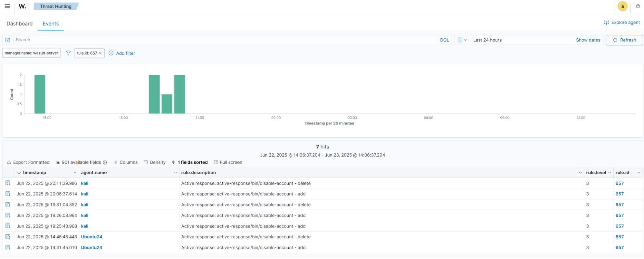
Task: Toggle the DQL query language switch
Action: tap(444, 40)
